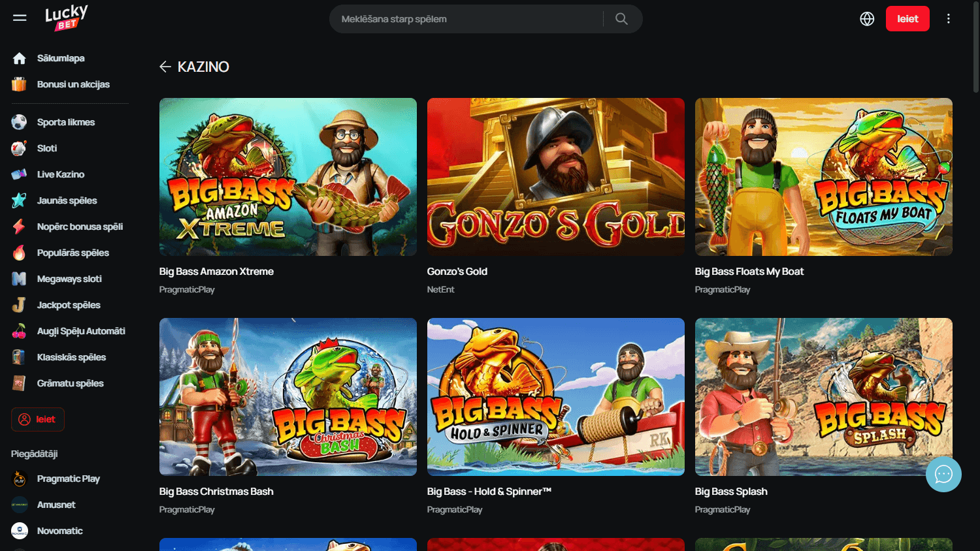Click the Sākumlapa home icon

coord(19,58)
